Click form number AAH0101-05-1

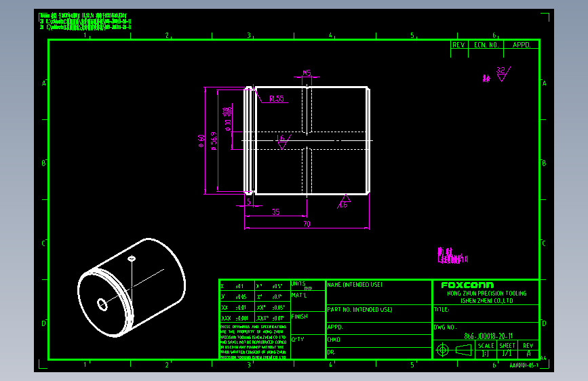coord(524,365)
